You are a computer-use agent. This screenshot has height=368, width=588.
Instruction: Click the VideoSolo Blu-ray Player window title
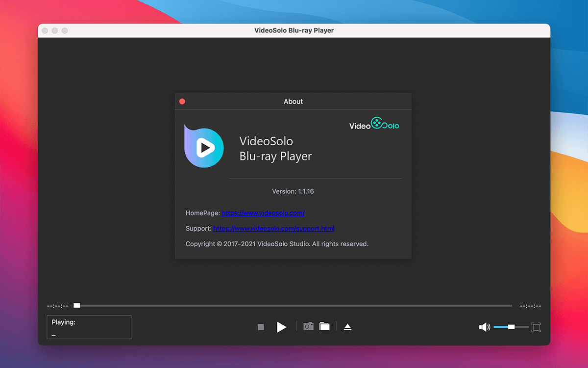(x=294, y=30)
